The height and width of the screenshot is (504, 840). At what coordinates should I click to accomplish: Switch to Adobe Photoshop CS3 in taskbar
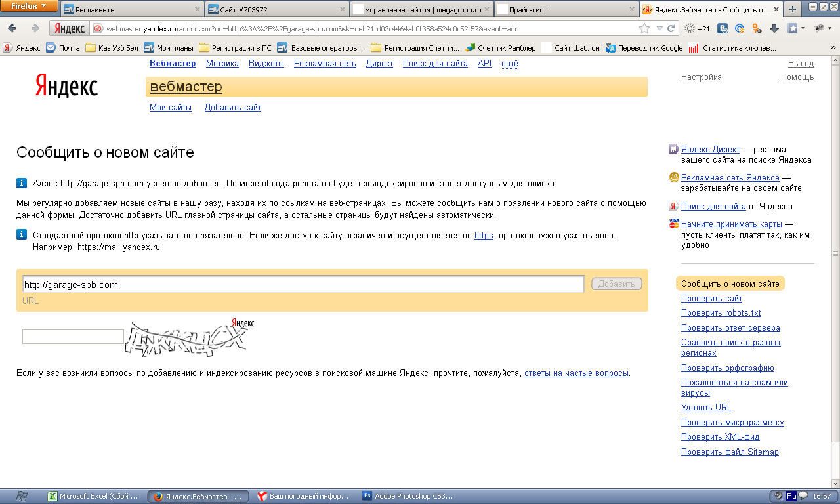coord(408,496)
